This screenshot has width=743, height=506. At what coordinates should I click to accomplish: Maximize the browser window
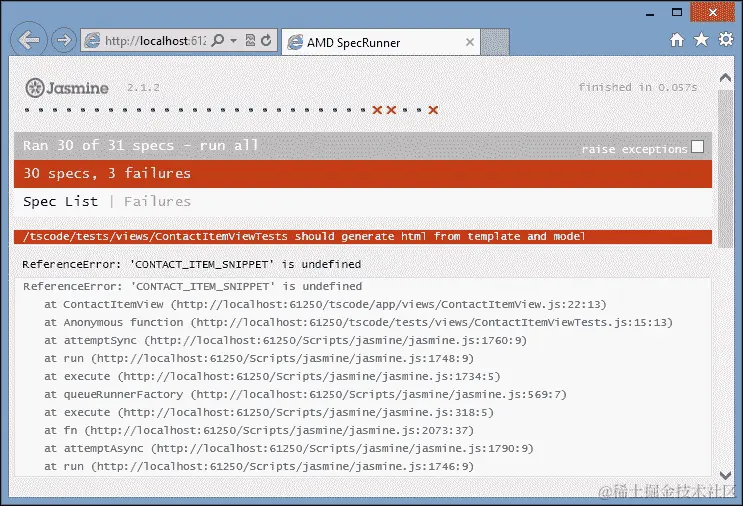coord(677,13)
